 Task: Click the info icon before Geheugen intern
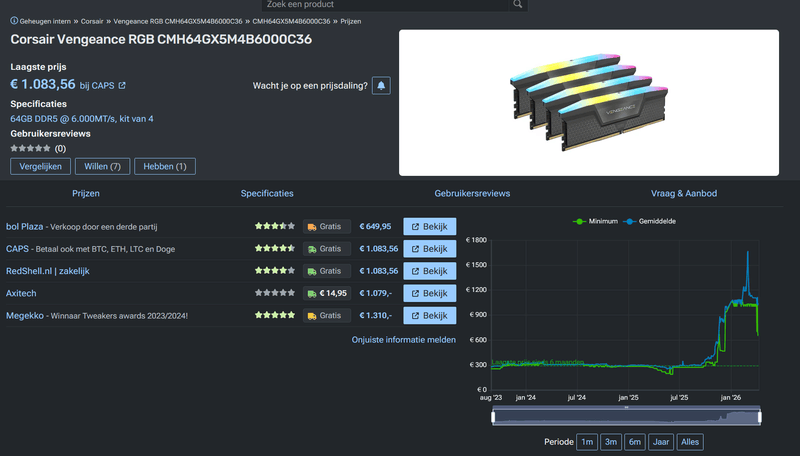tap(14, 21)
